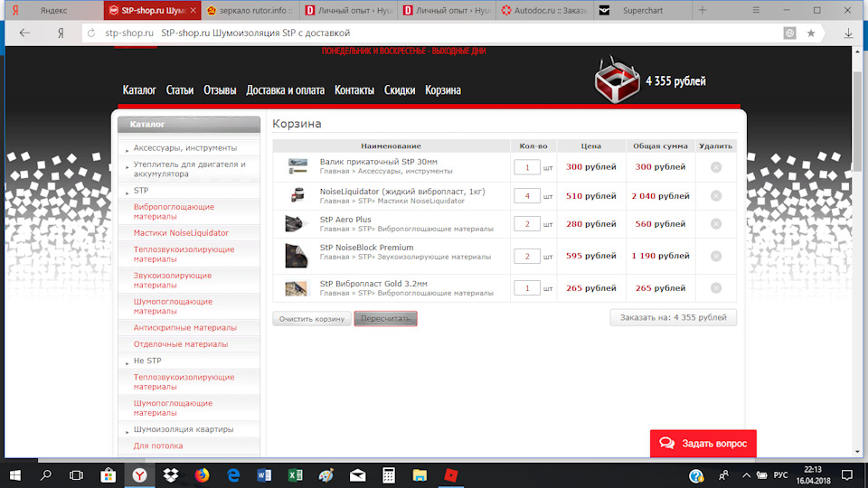Screen dimensions: 868x488
Task: Click quantity field for NoiseLiquidator
Action: pos(526,196)
